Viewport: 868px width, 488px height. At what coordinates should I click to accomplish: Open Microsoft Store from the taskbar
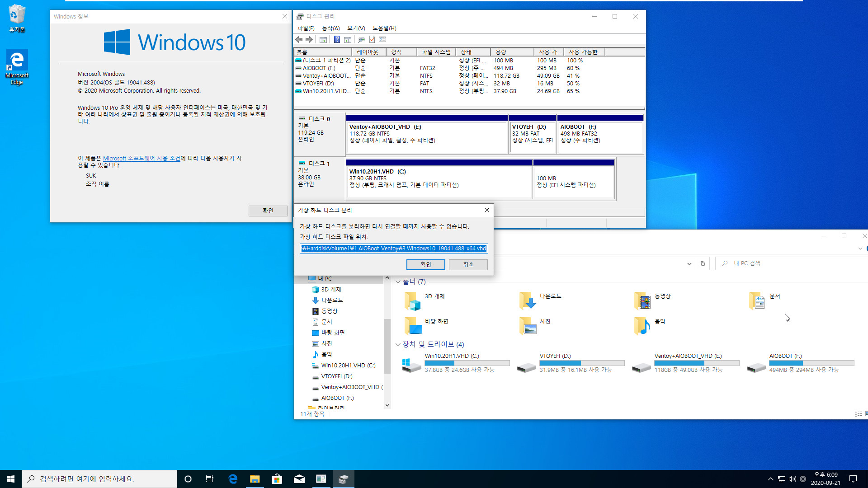coord(277,479)
